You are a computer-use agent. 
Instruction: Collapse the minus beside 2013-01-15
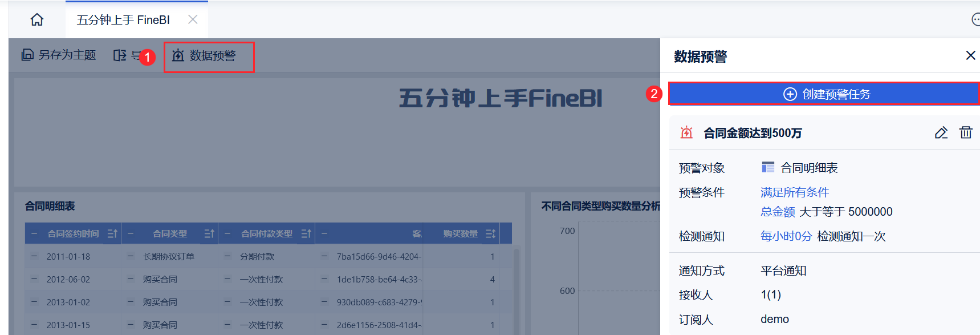pyautogui.click(x=34, y=325)
